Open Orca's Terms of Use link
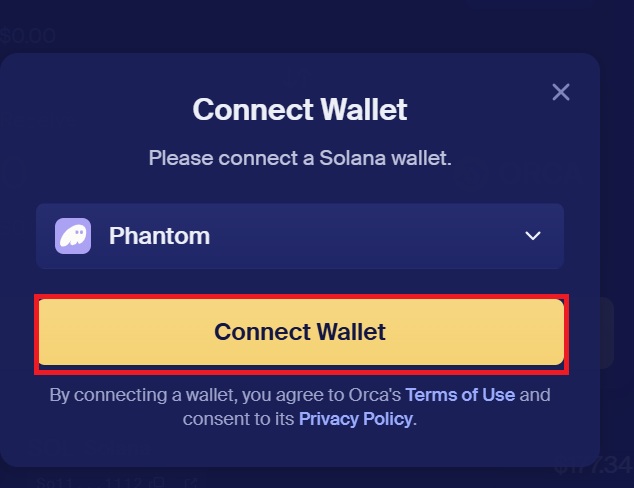The height and width of the screenshot is (488, 634). [x=460, y=395]
